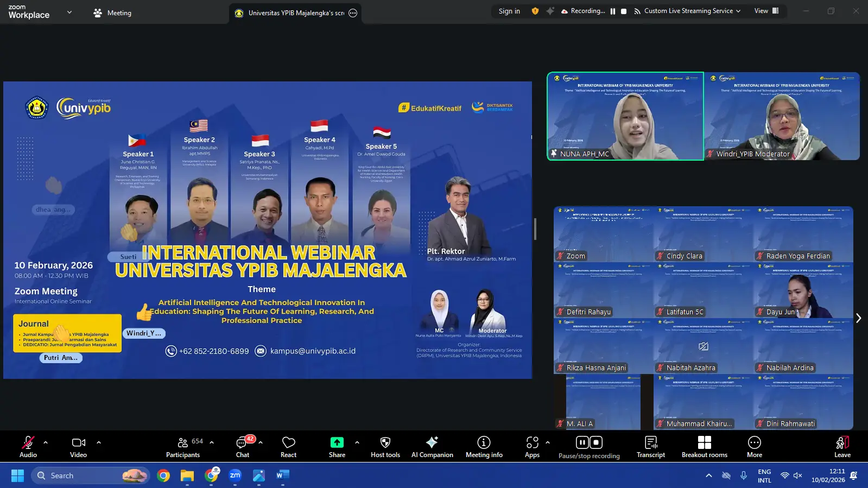This screenshot has width=868, height=488.
Task: Expand the video options arrow
Action: coord(99,442)
